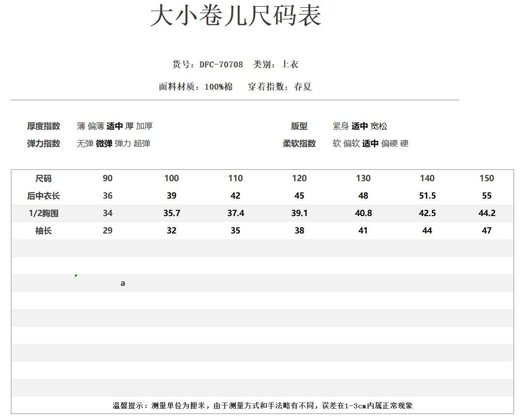Select bold 适中 in the 厚度指数 row
The width and height of the screenshot is (523, 420).
click(115, 126)
